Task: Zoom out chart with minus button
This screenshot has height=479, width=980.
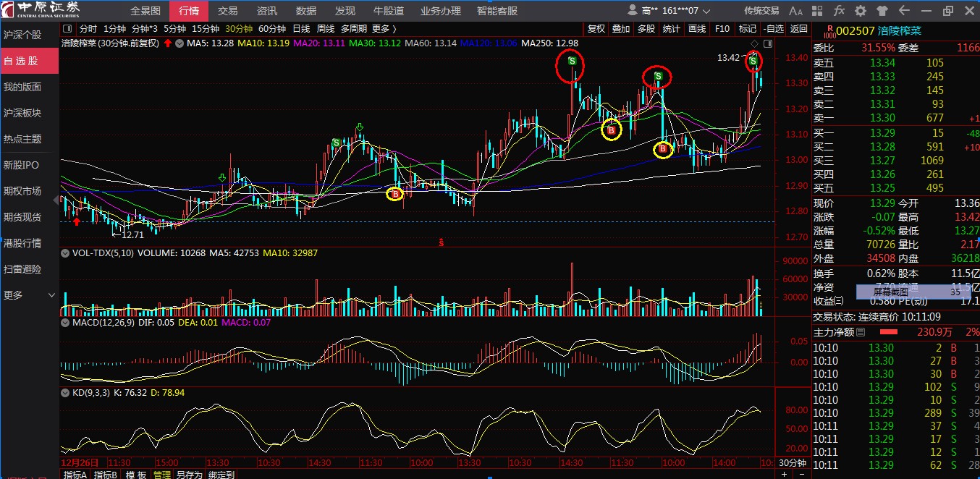Action: (802, 473)
